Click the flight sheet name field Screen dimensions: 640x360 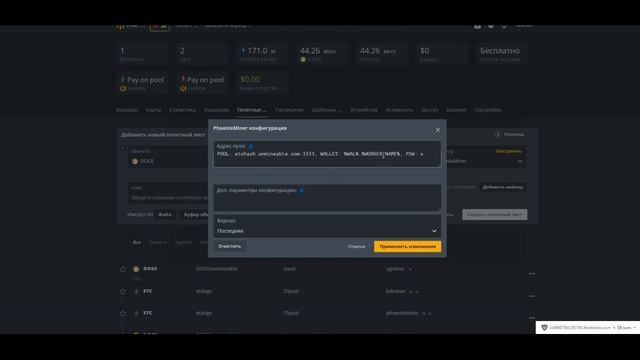click(x=169, y=193)
